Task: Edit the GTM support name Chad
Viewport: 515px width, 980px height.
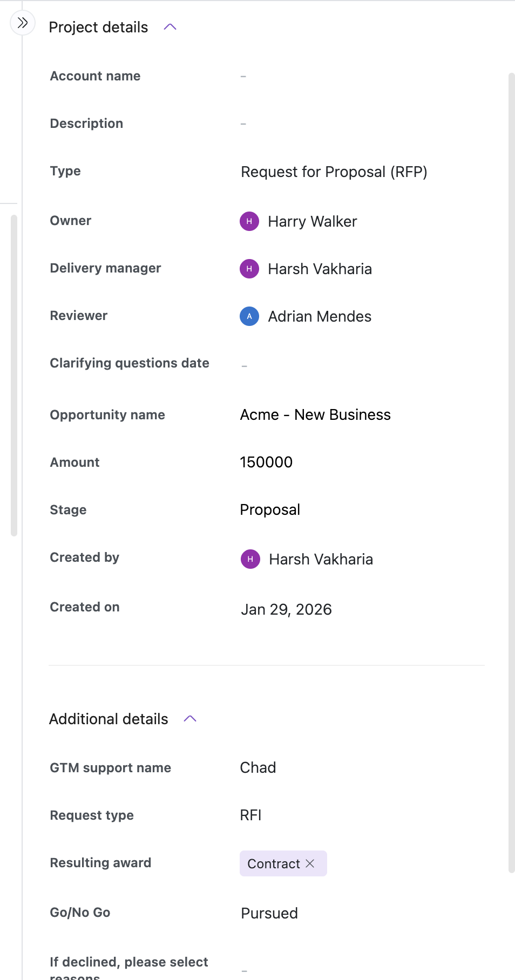Action: (x=258, y=768)
